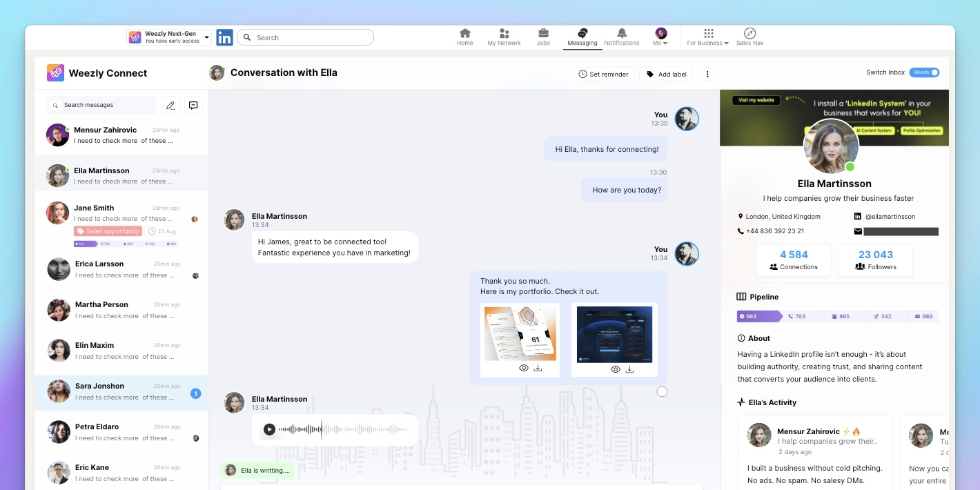
Task: Switch to the Jobs tab
Action: coord(543,37)
